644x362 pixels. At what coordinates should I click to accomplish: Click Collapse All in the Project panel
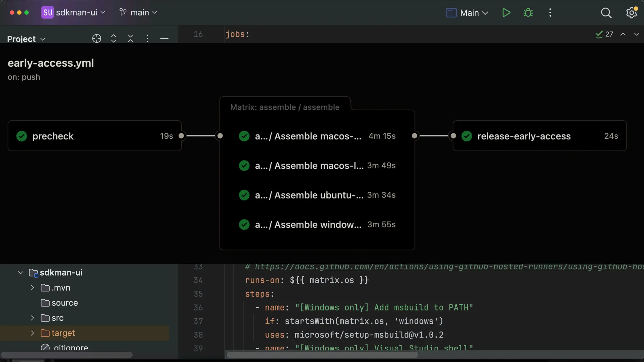tap(130, 39)
